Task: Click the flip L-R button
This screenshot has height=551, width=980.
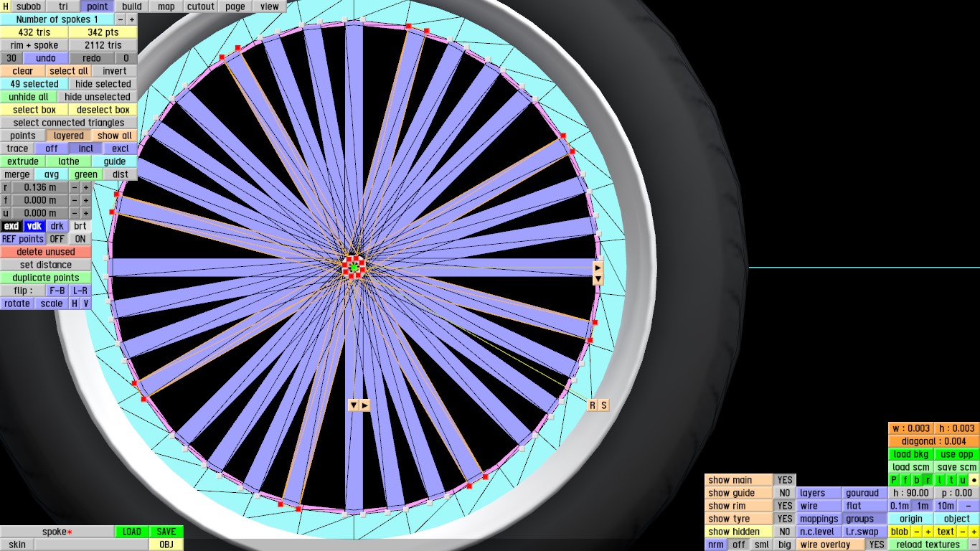Action: tap(80, 291)
